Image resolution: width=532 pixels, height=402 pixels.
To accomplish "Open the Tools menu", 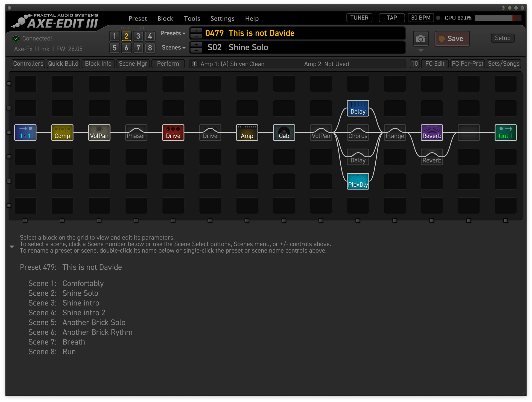I will (192, 19).
